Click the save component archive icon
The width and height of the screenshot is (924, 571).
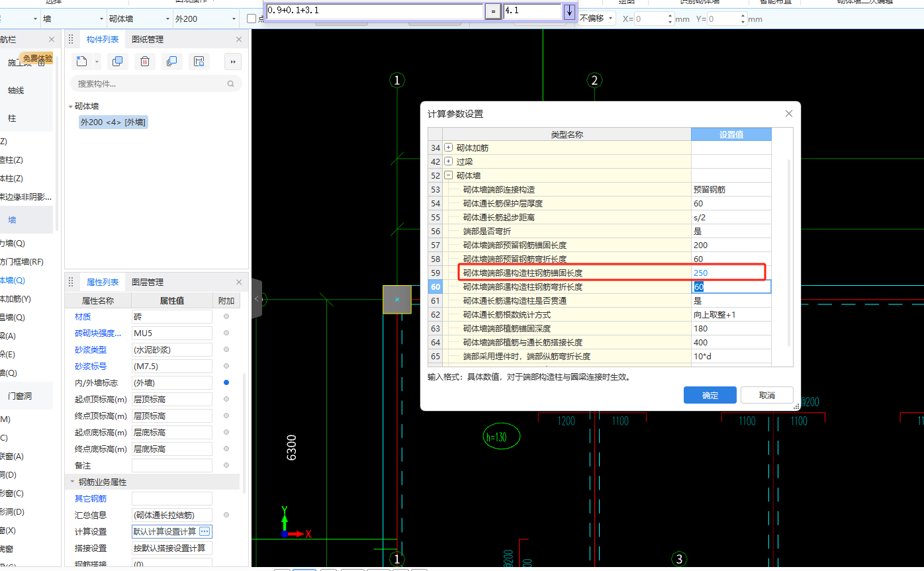[199, 62]
